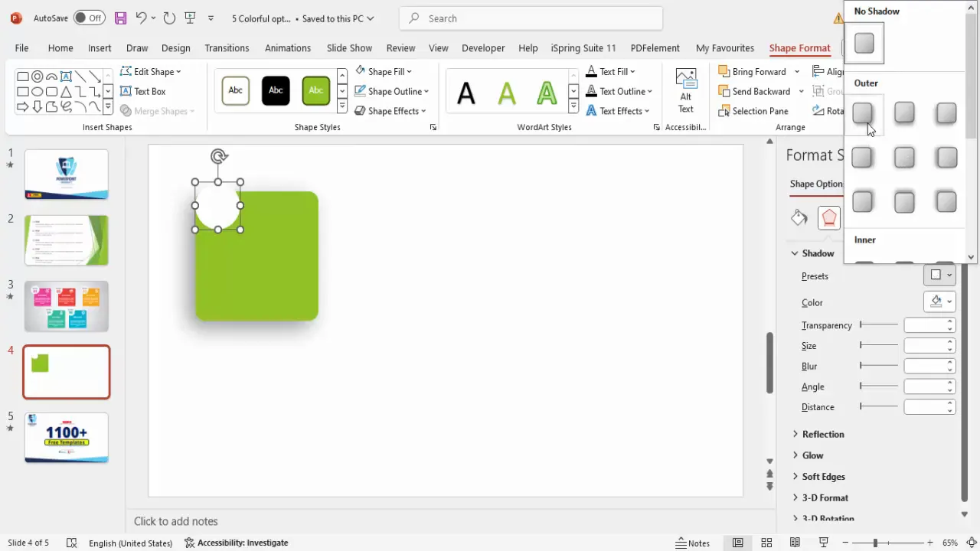Apply the green Abc shape style
The image size is (980, 551).
316,90
